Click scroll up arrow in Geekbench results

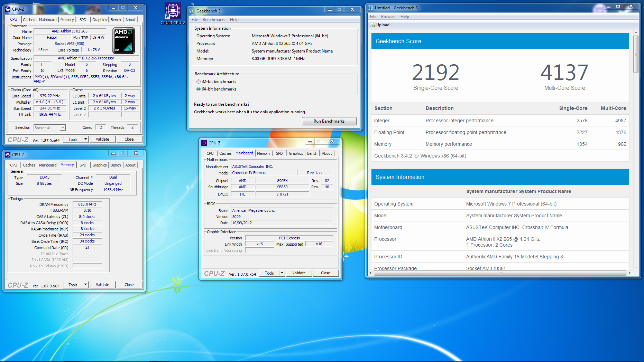click(x=636, y=32)
